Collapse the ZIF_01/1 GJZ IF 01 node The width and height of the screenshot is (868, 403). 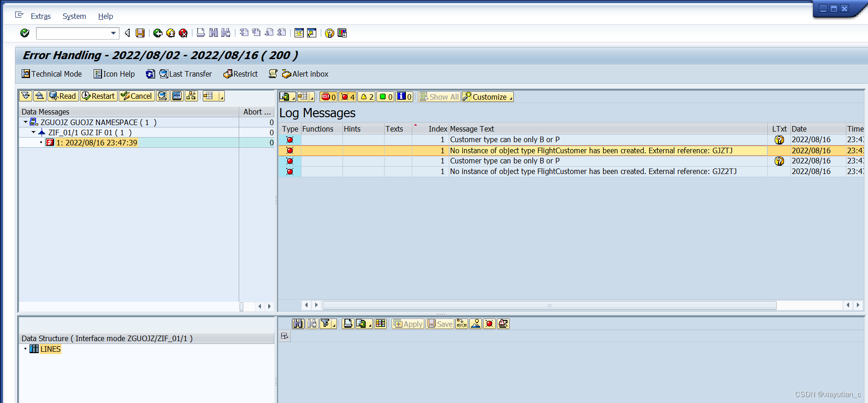point(33,132)
